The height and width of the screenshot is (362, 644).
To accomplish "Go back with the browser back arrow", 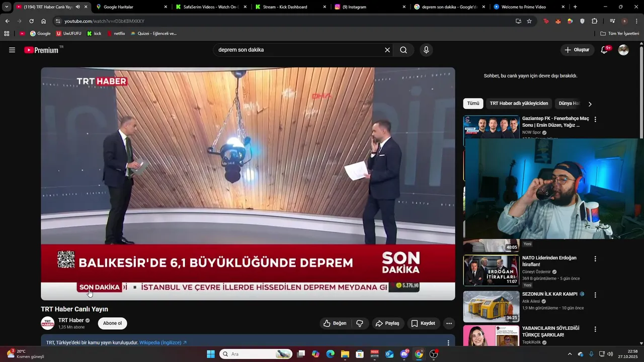I will pos(7,21).
